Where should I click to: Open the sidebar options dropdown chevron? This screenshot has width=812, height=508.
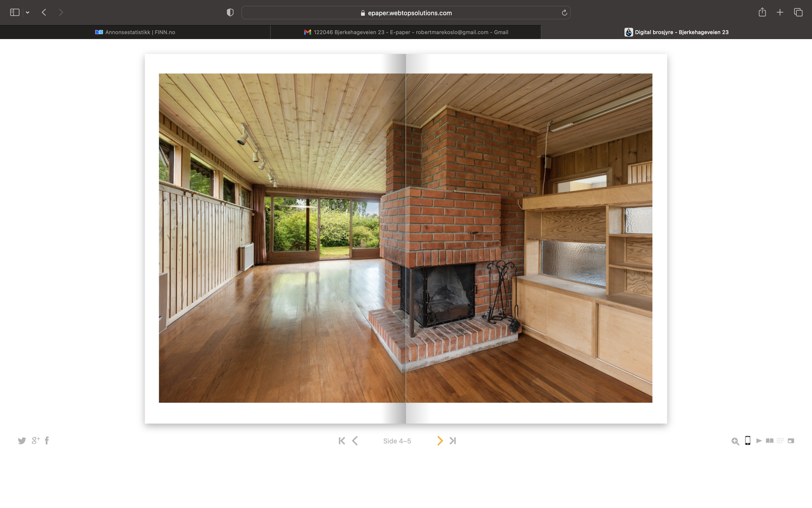(27, 13)
